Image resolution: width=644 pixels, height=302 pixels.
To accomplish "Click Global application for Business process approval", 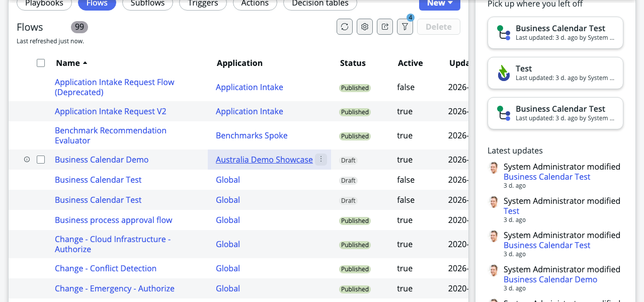I will [x=228, y=220].
